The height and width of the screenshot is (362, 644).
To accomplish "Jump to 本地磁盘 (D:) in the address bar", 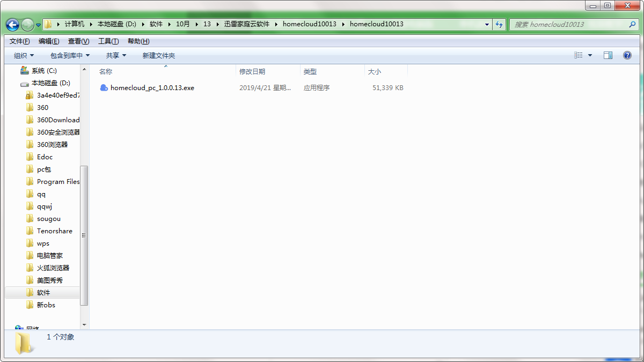I will [117, 24].
